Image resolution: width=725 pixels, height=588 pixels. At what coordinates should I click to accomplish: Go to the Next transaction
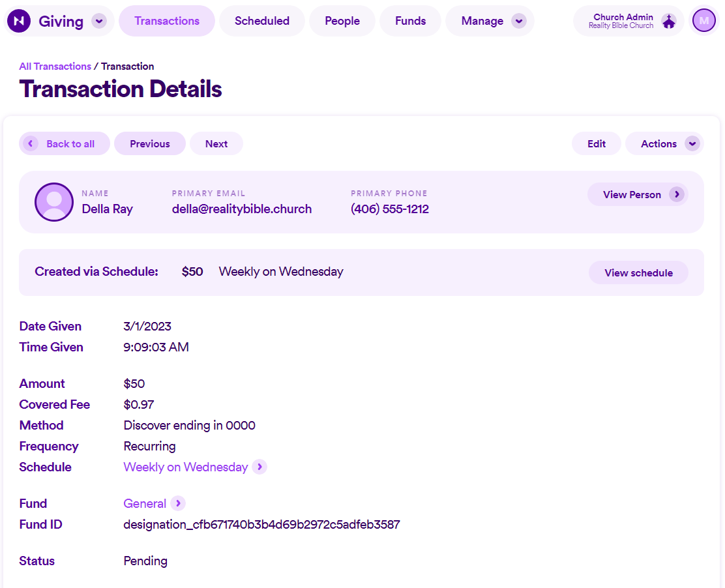216,143
